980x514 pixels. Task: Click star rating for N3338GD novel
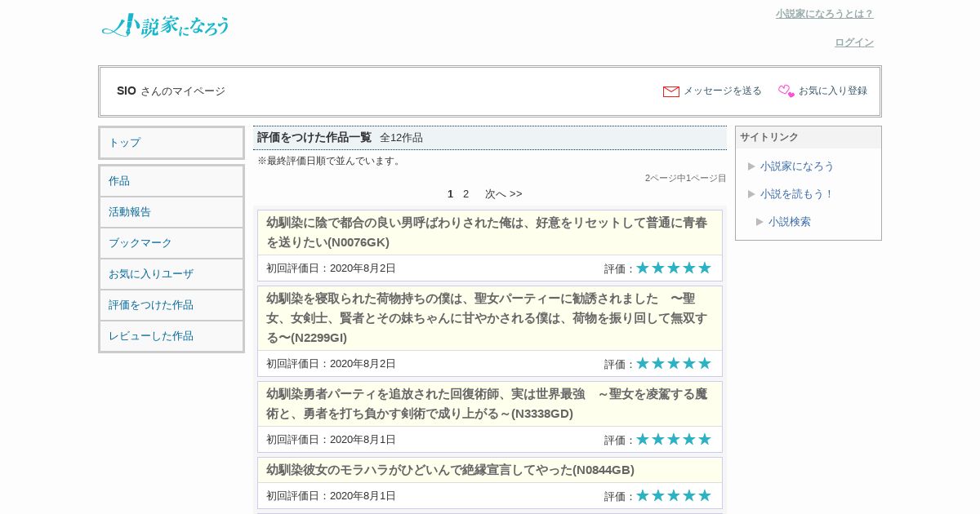pyautogui.click(x=674, y=439)
